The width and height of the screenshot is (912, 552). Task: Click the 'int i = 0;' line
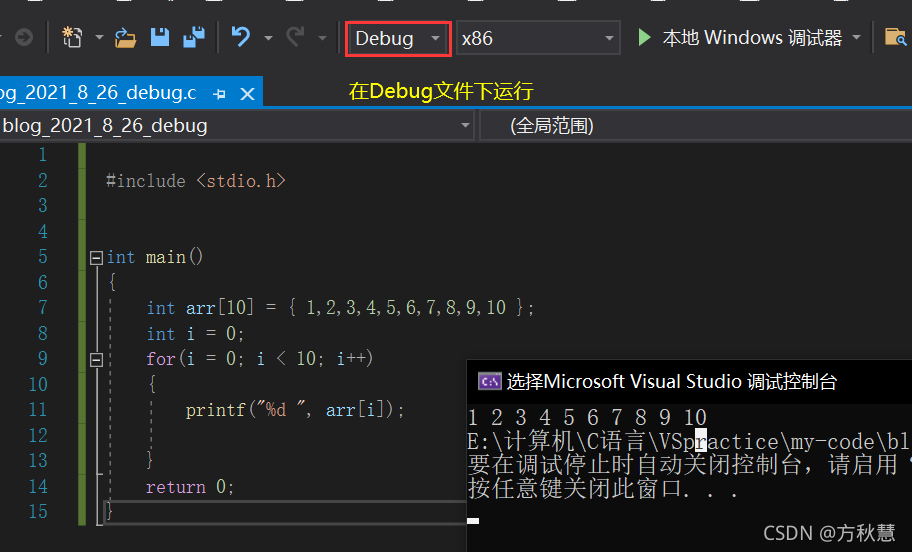[x=195, y=334]
